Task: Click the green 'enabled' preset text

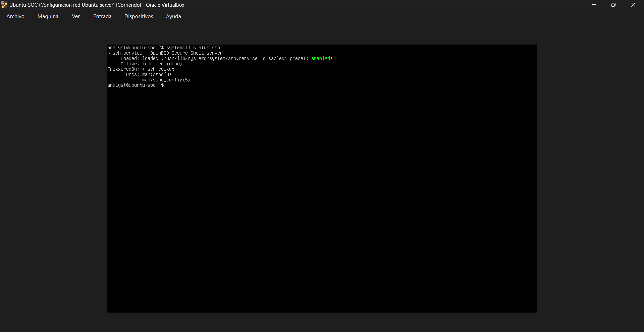Action: pos(321,59)
